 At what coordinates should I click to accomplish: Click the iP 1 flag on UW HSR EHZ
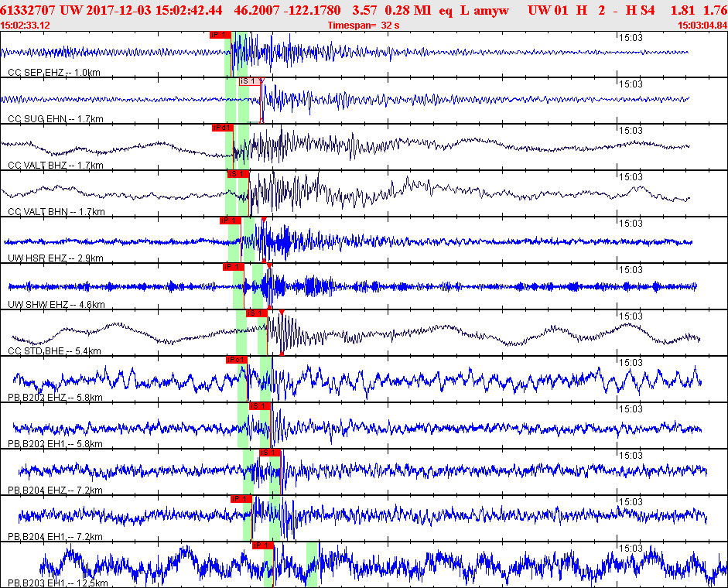pyautogui.click(x=230, y=220)
